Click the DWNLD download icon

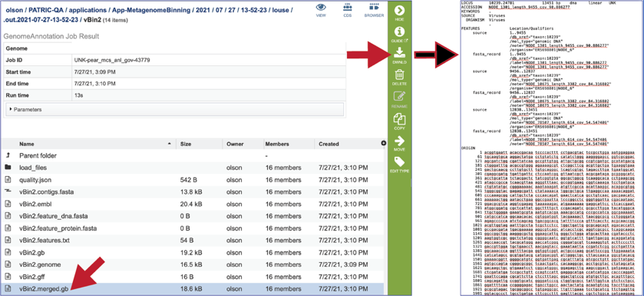point(399,52)
